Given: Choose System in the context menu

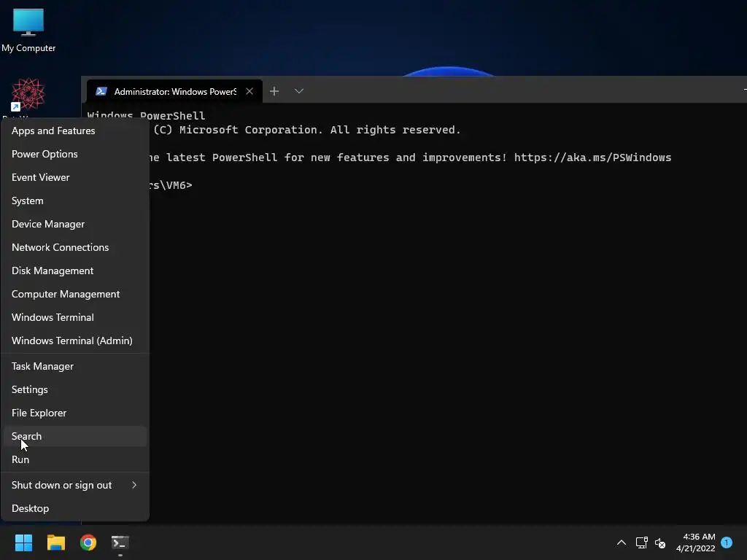Looking at the screenshot, I should (x=75, y=201).
